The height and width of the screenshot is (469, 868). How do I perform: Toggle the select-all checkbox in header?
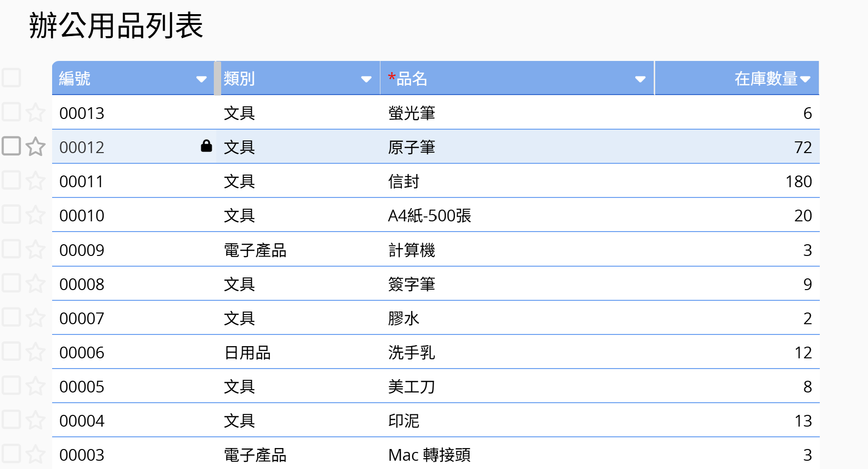click(11, 78)
